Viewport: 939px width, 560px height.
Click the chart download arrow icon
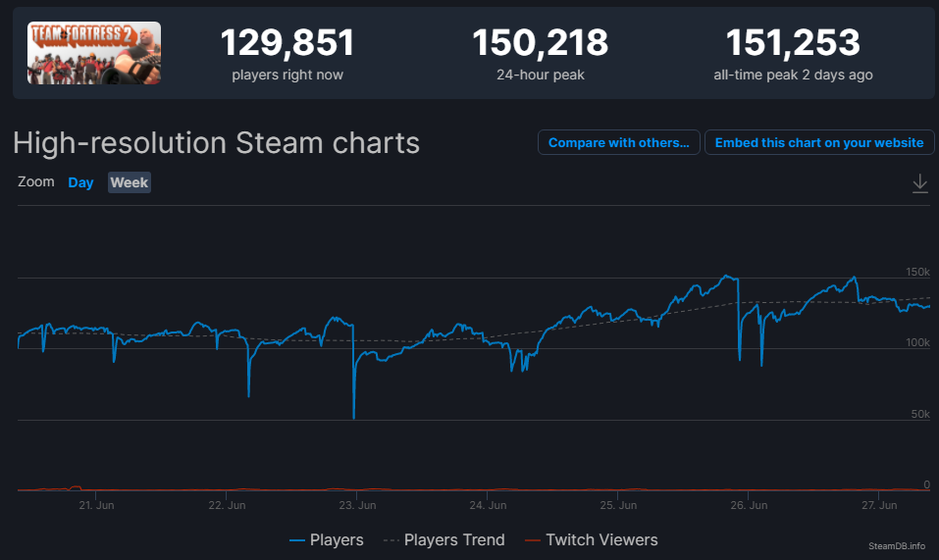click(x=919, y=183)
